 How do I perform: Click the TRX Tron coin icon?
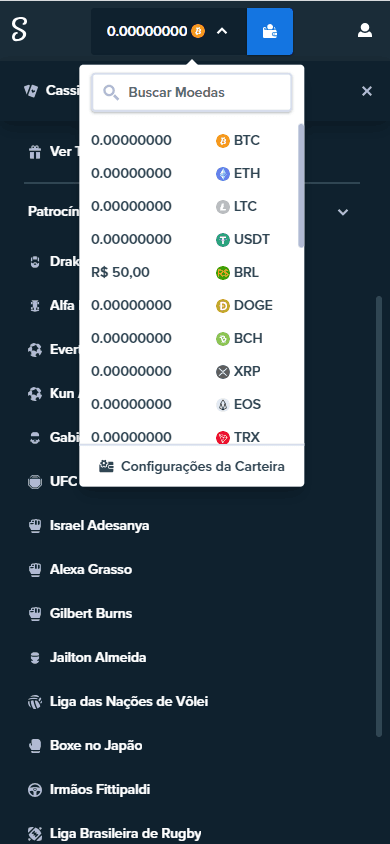click(223, 437)
